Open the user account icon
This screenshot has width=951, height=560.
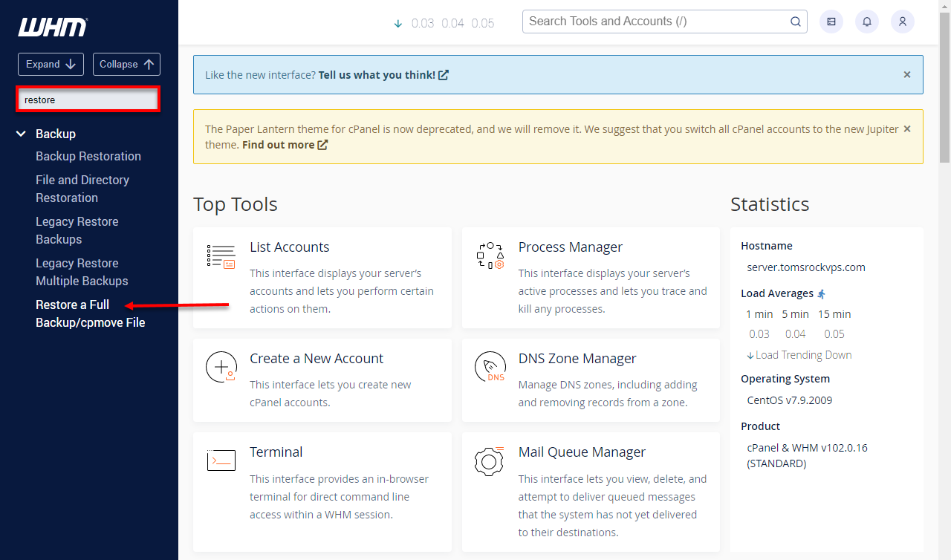pos(903,22)
